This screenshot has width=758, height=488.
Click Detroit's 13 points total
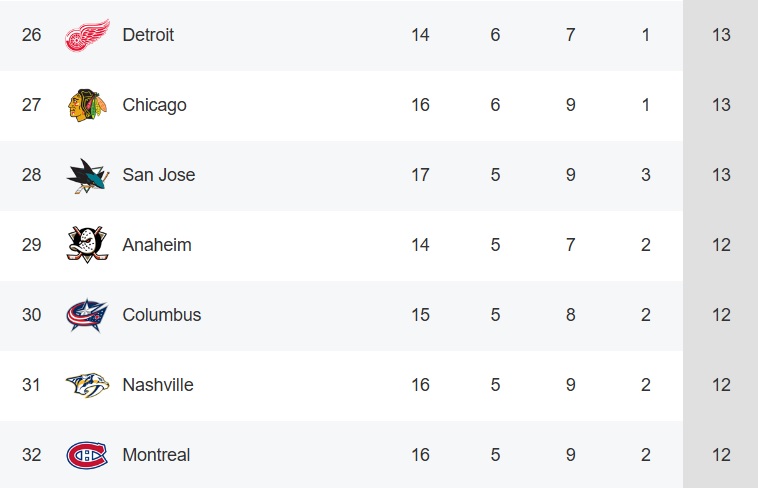(721, 35)
